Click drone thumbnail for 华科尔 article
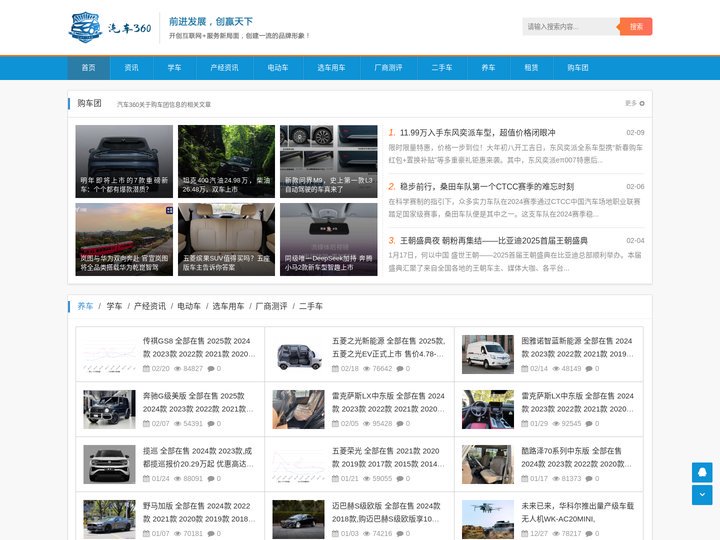Viewport: 720px width, 540px height. click(x=488, y=519)
